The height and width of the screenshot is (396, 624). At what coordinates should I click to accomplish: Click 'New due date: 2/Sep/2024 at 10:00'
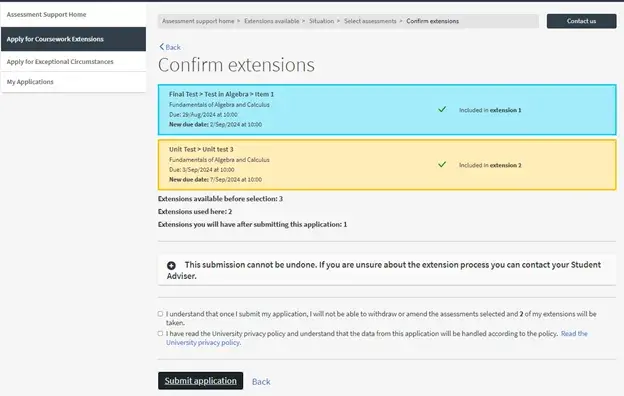215,125
